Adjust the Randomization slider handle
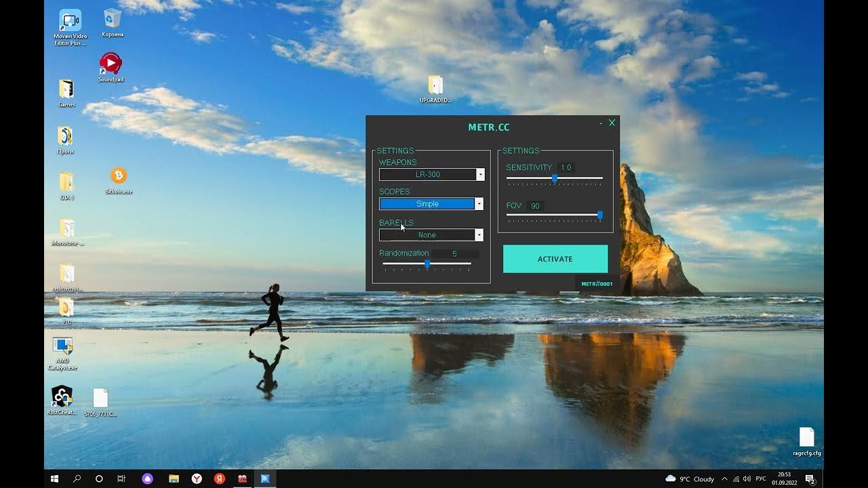 [x=427, y=264]
